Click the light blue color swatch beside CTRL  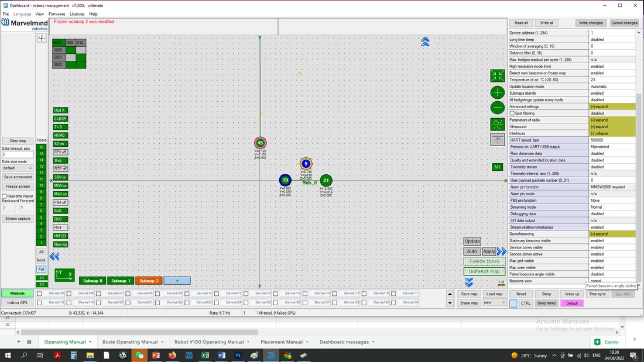click(513, 304)
